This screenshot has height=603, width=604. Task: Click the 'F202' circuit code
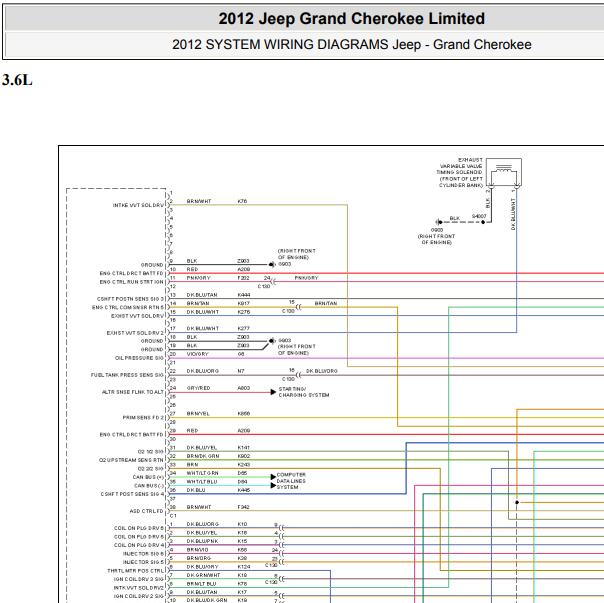tap(243, 278)
